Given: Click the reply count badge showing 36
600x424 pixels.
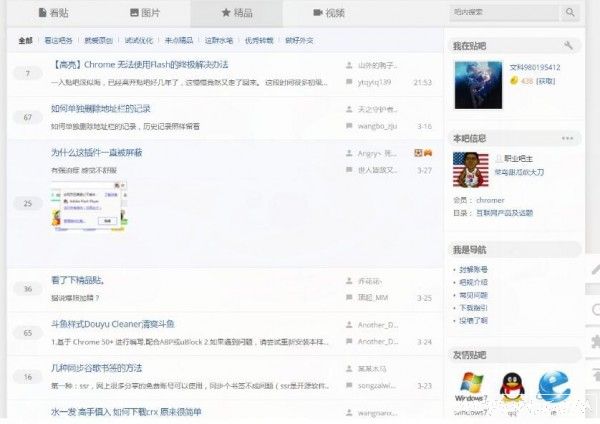Looking at the screenshot, I should 28,289.
